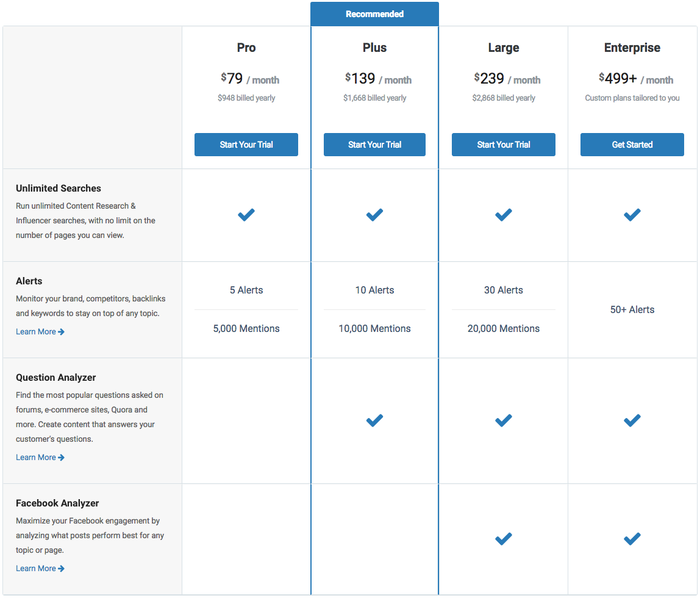Click the Unlimited Searches checkmark in Pro column
Image resolution: width=700 pixels, height=598 pixels.
point(246,215)
